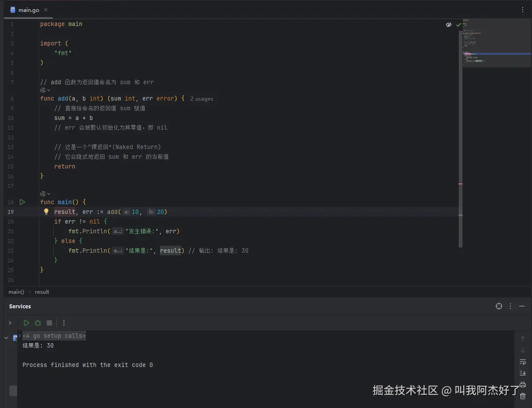Click the "return" keyword on line 15

click(65, 166)
